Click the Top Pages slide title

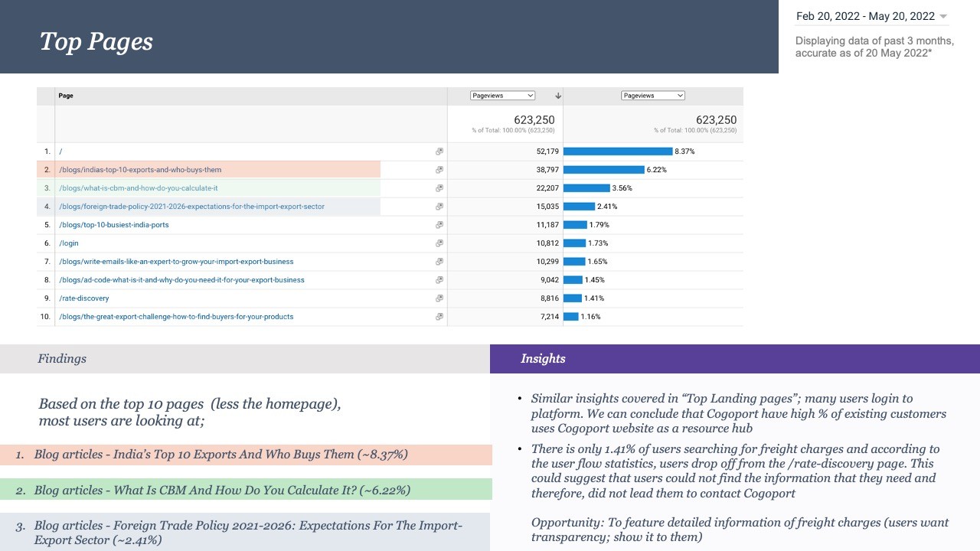pos(96,41)
